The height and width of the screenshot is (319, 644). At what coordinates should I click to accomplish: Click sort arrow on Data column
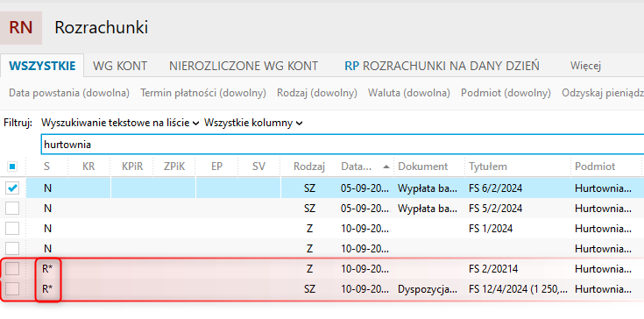pyautogui.click(x=386, y=167)
